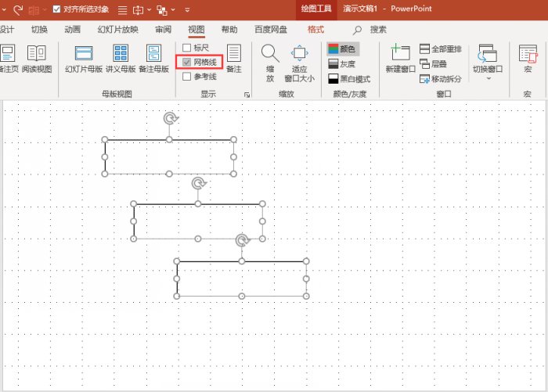Screen dimensions: 548x392
Task: Click top-left resize handle of top rectangle
Action: (104, 139)
